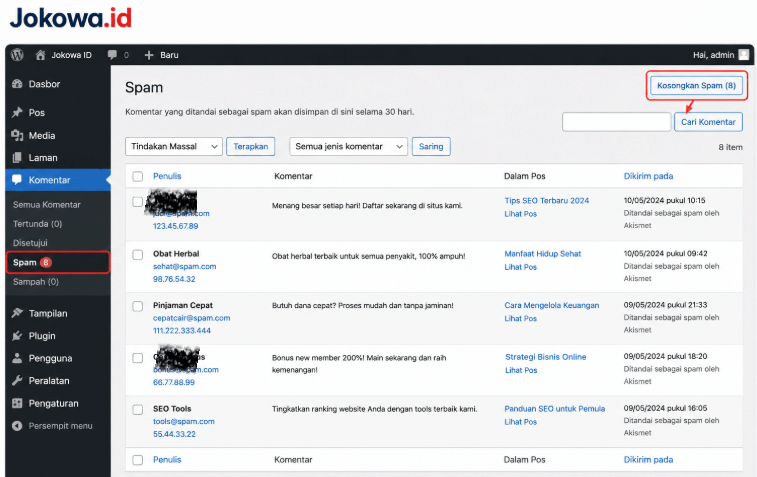Viewport: 757px width, 477px height.
Task: Tick the select-all checkbox in table header
Action: click(x=138, y=176)
